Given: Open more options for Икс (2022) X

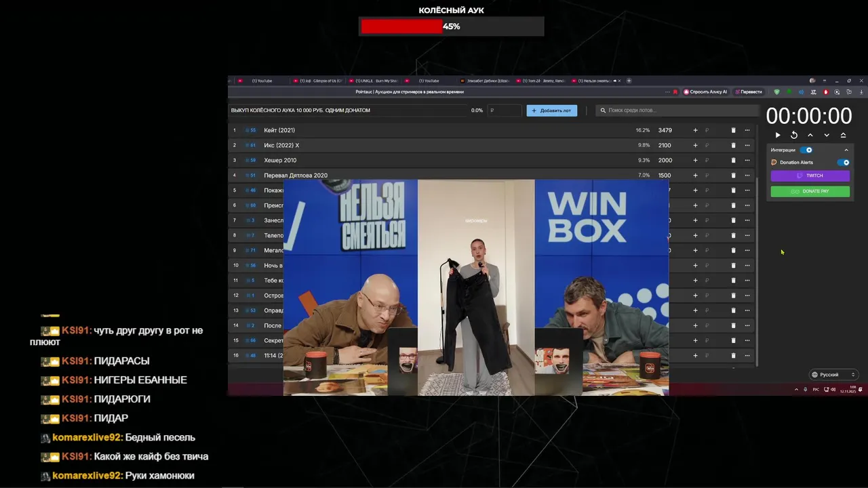Looking at the screenshot, I should click(x=747, y=145).
